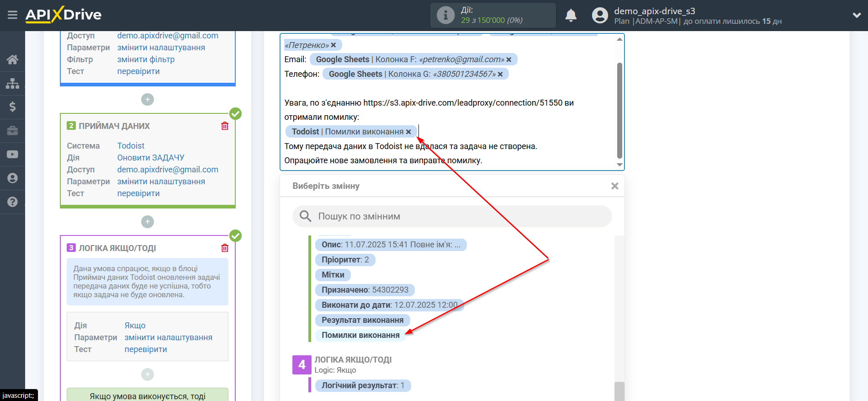Viewport: 868px width, 401px height.
Task: Click the search magnifier icon
Action: click(x=305, y=216)
